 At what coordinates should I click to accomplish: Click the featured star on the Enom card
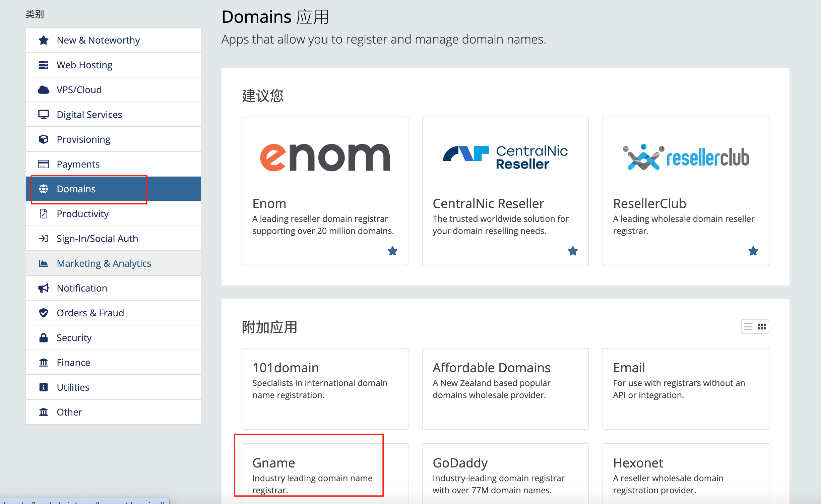pos(392,251)
